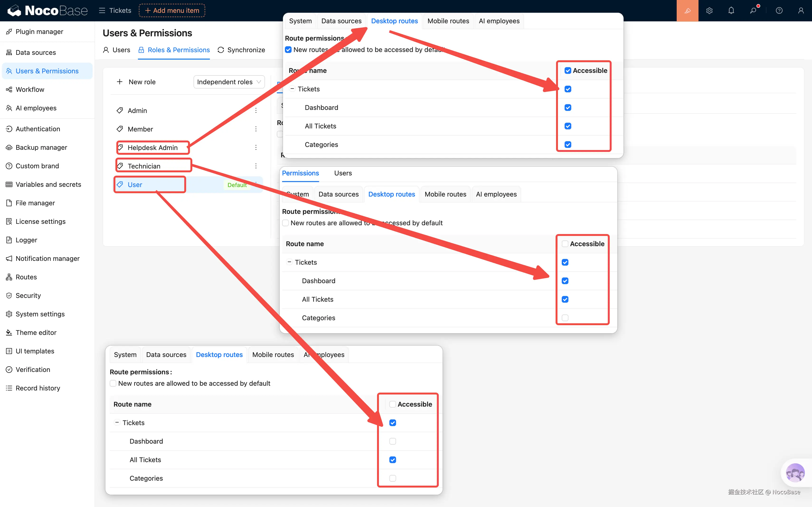The height and width of the screenshot is (507, 812).
Task: Select the Technician role in the list
Action: [144, 166]
